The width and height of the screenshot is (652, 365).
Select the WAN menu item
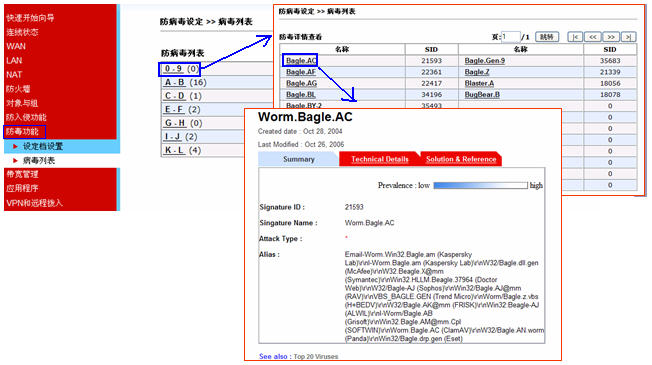click(x=16, y=46)
